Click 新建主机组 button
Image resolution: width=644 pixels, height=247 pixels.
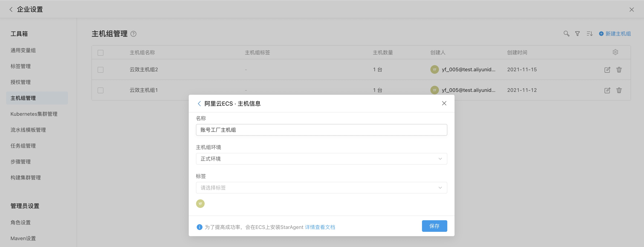(615, 34)
